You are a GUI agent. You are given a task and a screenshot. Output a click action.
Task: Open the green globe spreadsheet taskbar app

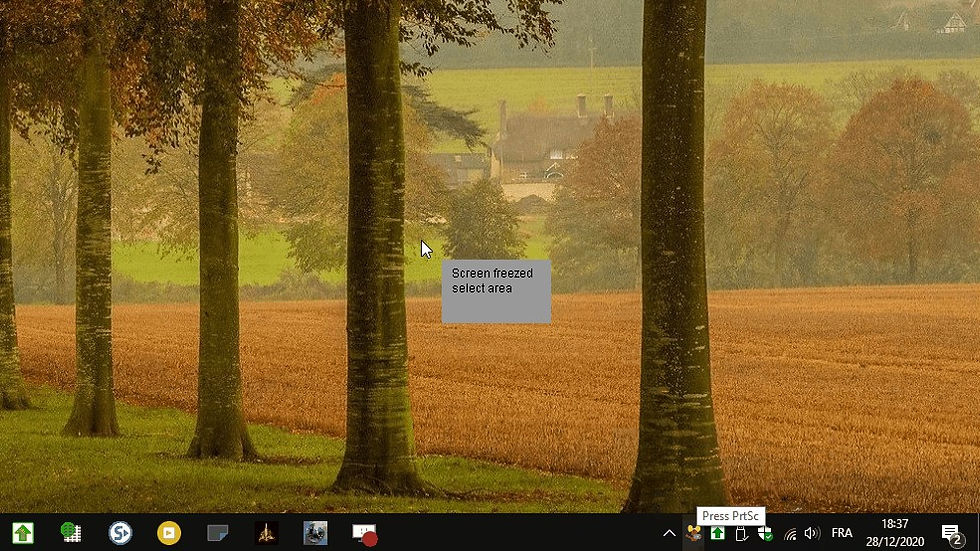point(71,533)
